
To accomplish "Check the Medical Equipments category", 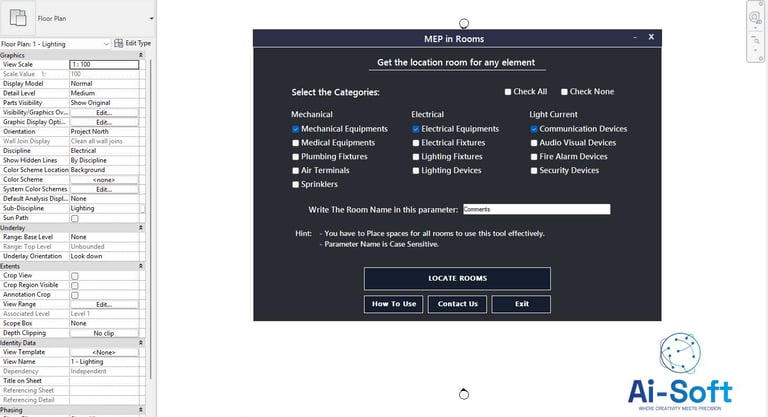I will click(295, 143).
